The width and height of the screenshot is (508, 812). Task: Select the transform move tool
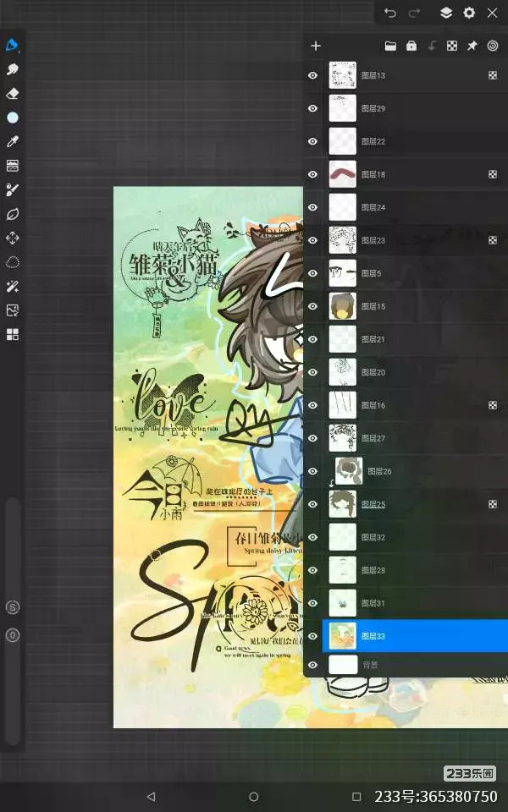13,238
